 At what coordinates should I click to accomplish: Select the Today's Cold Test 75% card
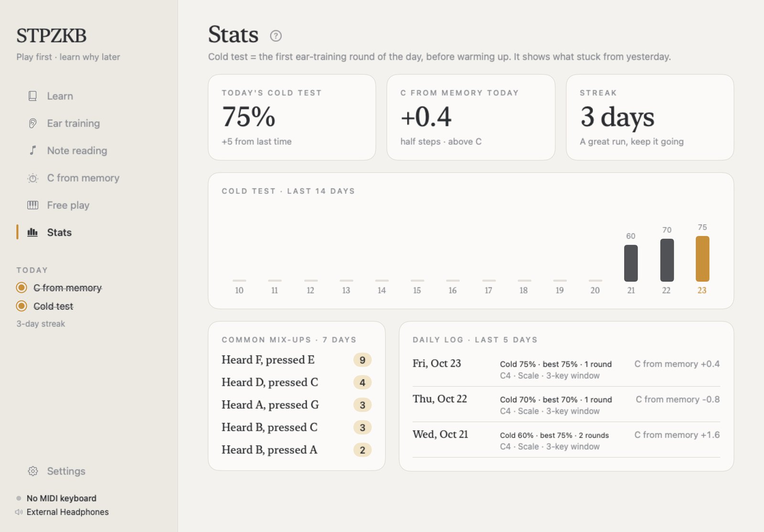pos(292,117)
